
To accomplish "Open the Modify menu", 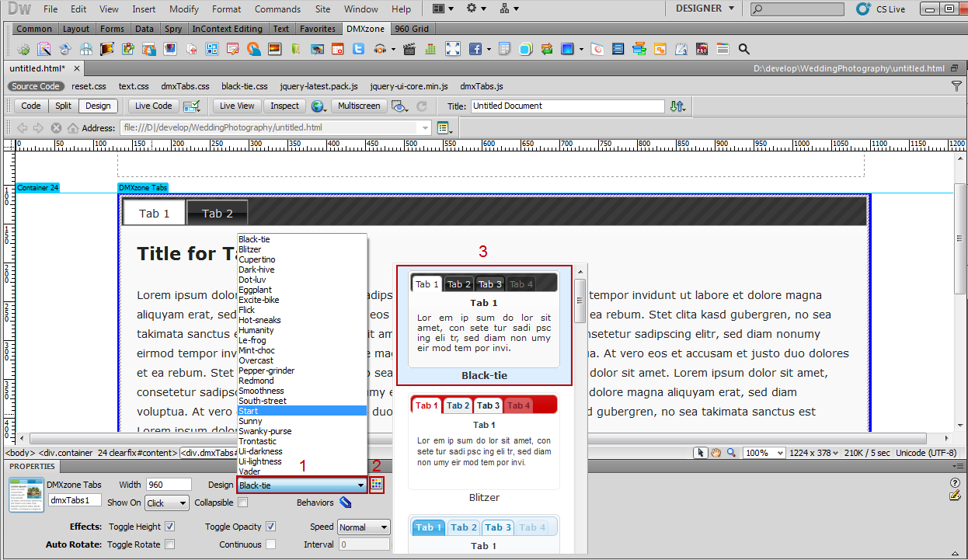I will pos(184,9).
